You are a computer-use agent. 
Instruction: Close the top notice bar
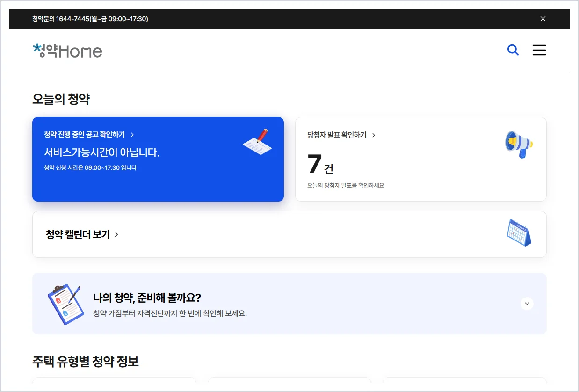[543, 19]
